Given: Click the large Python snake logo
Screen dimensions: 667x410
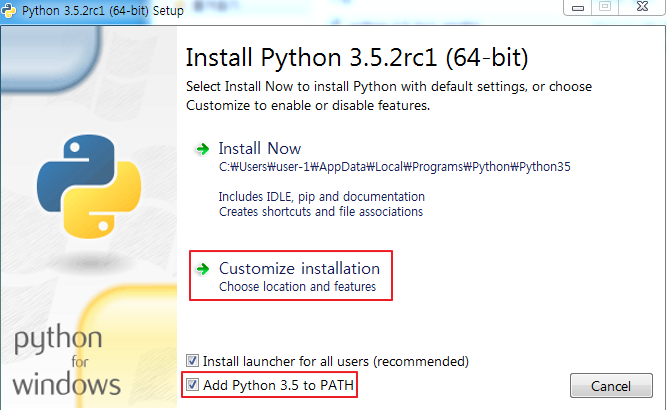Looking at the screenshot, I should (x=89, y=186).
